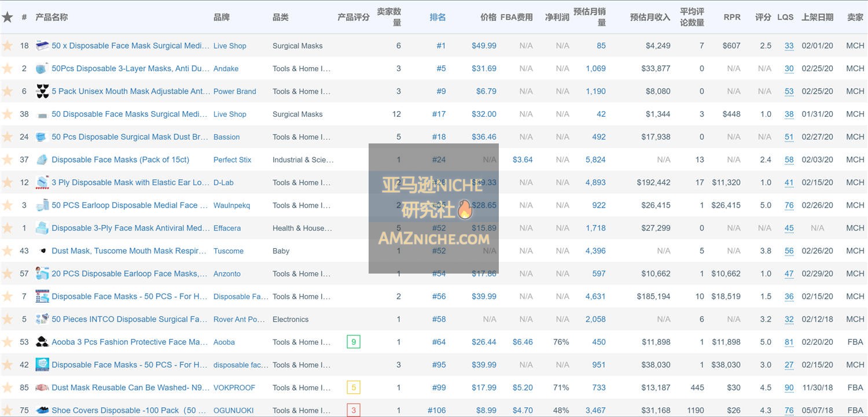868x417 pixels.
Task: Click star icon on VOKPROOF Dust Mask row
Action: pos(7,388)
